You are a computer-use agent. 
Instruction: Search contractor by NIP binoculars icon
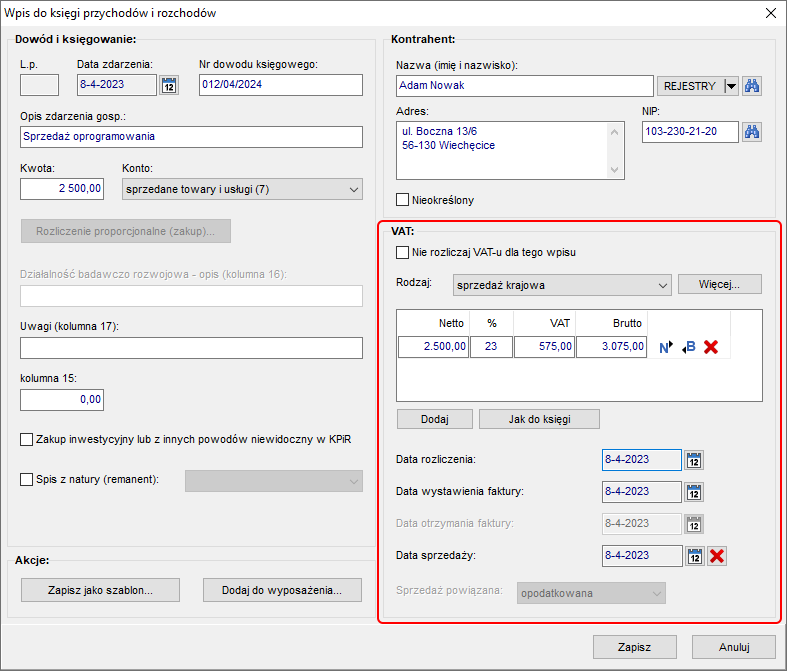click(x=752, y=132)
